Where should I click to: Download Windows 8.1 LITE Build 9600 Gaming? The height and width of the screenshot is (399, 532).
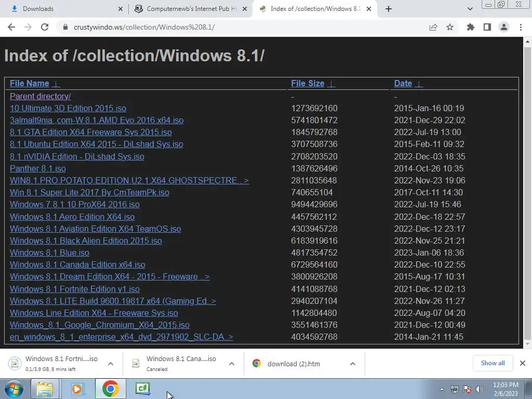point(113,301)
